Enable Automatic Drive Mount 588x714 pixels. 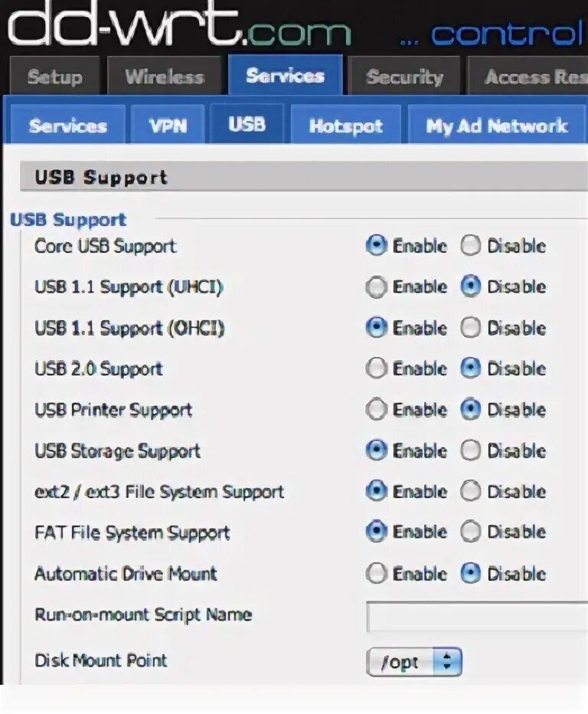[376, 573]
